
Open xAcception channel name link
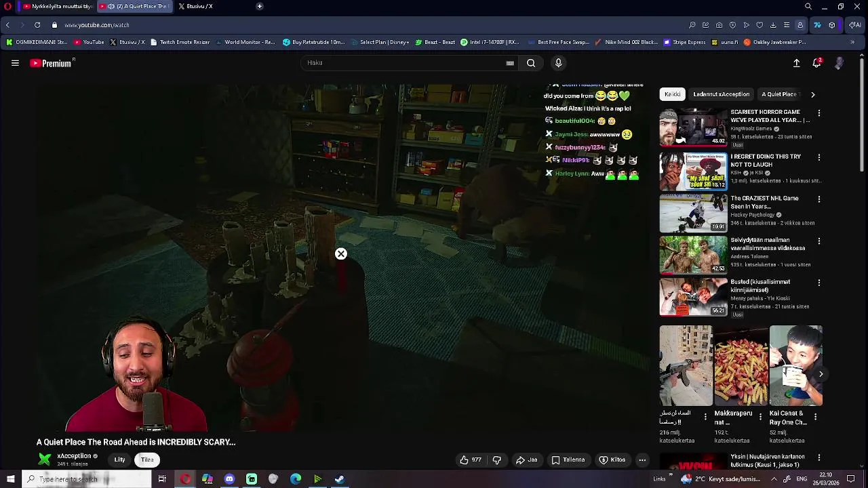[x=74, y=456]
